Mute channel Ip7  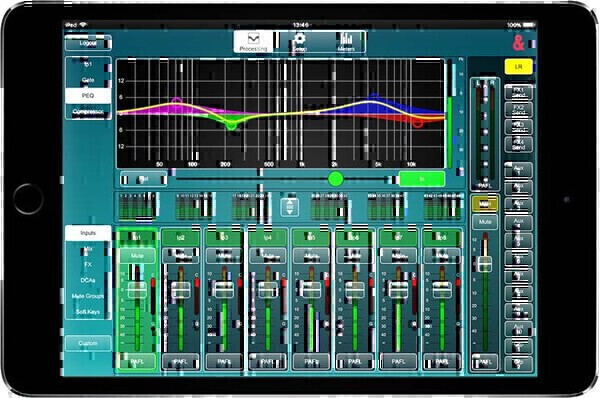click(x=398, y=255)
